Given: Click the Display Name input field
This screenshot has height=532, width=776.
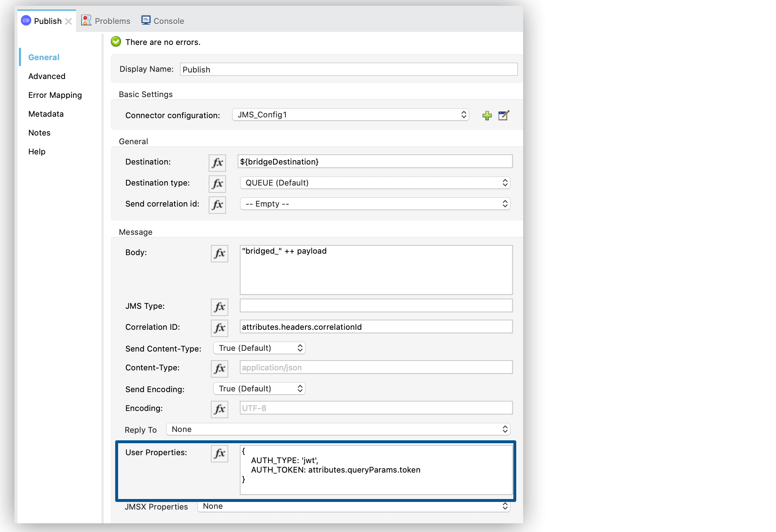Looking at the screenshot, I should 348,70.
